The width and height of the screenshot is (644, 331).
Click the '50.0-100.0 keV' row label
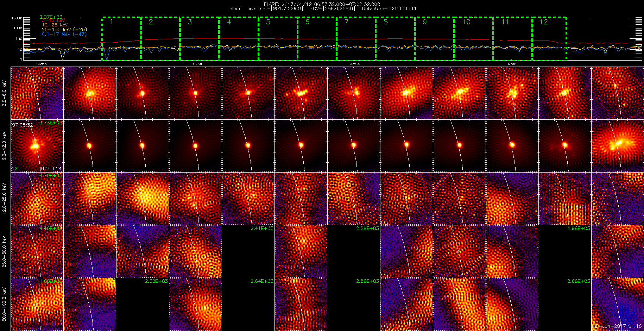pos(4,304)
